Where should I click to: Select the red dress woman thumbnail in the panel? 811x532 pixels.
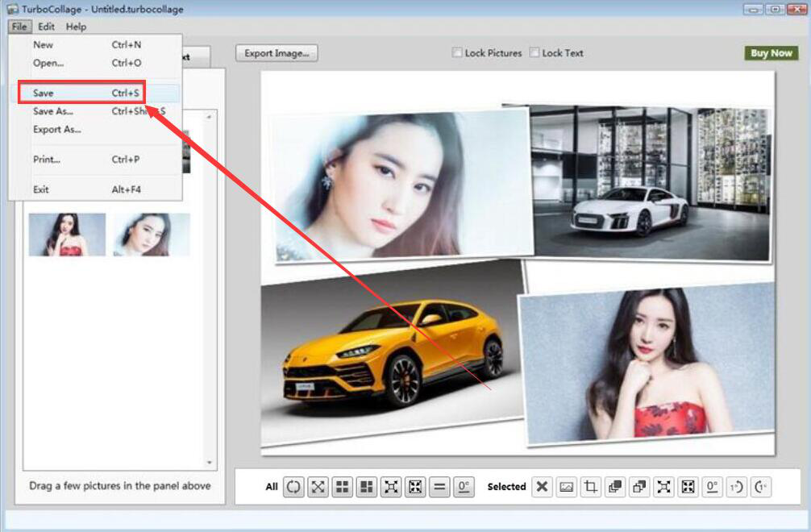coord(67,235)
